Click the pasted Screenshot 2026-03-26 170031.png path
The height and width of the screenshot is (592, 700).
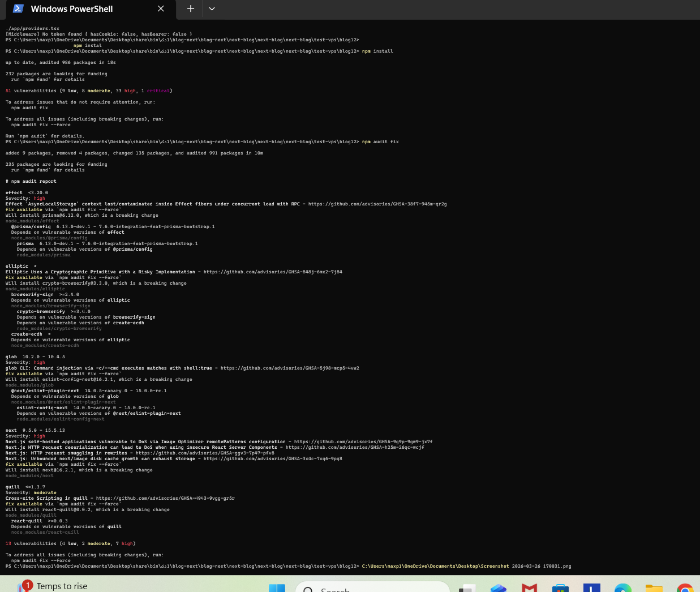tap(466, 566)
